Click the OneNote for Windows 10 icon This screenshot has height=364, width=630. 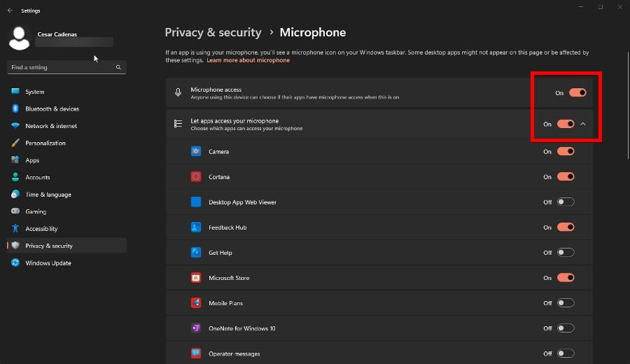coord(196,328)
